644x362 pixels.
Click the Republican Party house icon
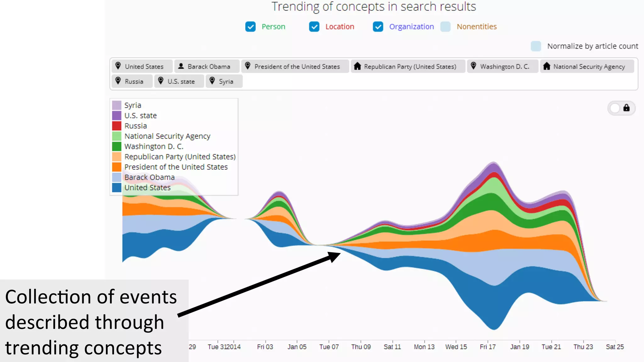357,66
